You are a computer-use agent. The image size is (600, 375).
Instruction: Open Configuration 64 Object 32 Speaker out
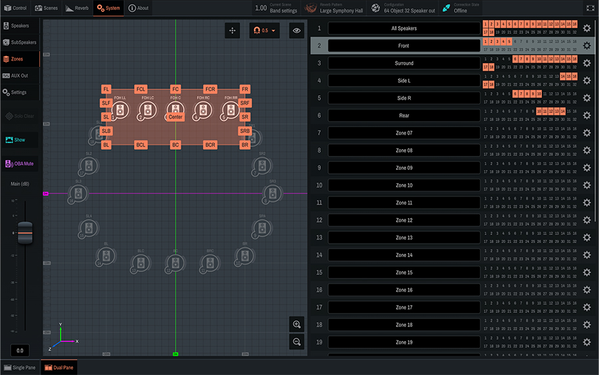click(x=403, y=8)
